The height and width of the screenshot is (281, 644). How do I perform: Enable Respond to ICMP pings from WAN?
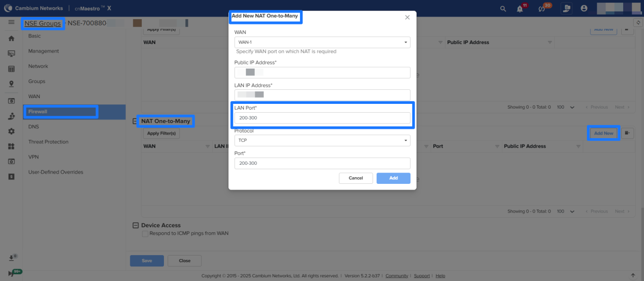[145, 234]
